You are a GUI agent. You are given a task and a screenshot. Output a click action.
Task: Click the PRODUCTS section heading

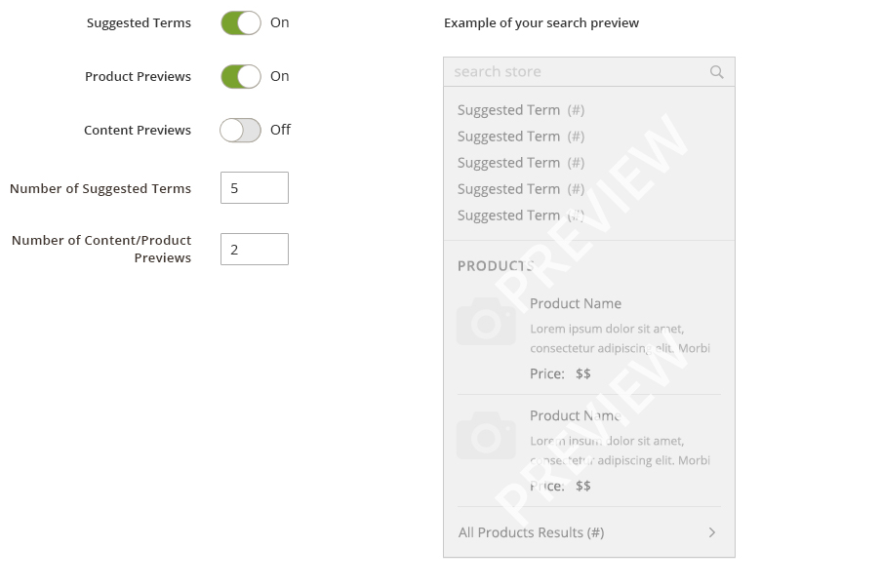tap(496, 265)
